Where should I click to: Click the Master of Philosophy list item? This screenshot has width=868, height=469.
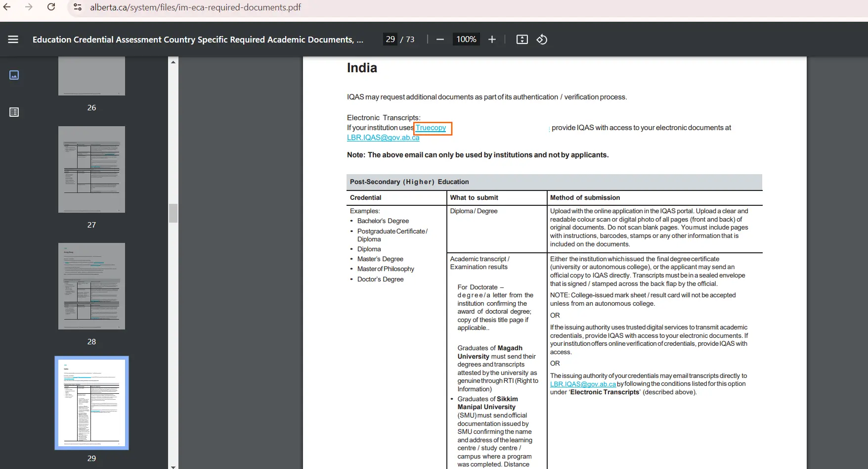pos(386,269)
